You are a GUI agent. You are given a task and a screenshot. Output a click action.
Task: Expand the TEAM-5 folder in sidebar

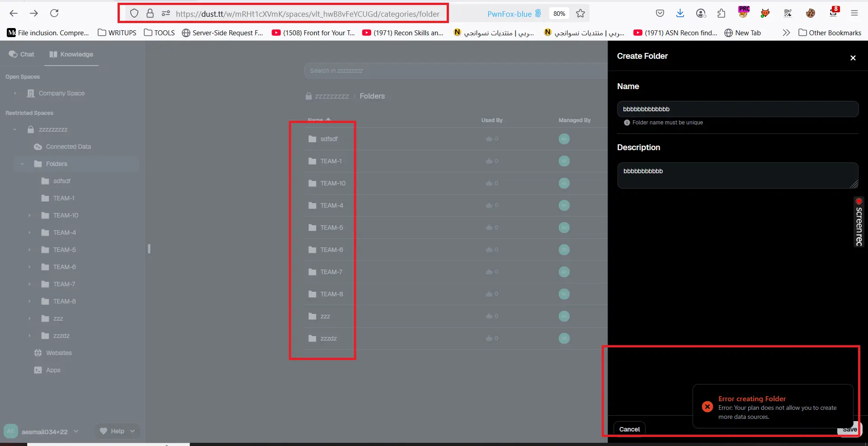(x=30, y=250)
